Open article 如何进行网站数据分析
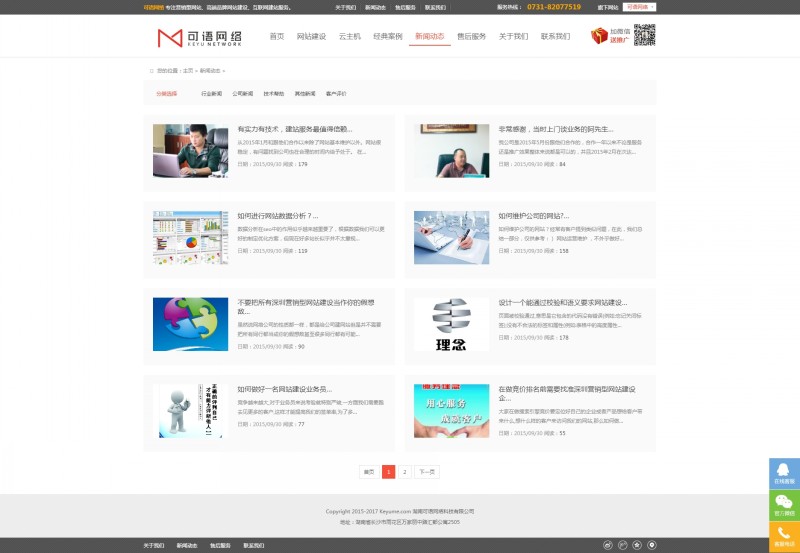 [x=278, y=216]
